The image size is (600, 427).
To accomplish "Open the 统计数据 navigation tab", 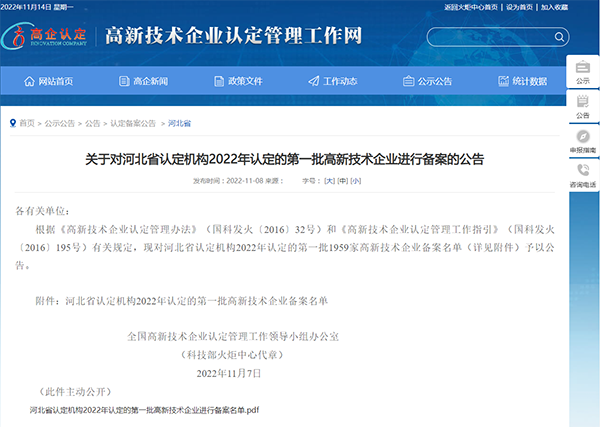I will point(522,81).
